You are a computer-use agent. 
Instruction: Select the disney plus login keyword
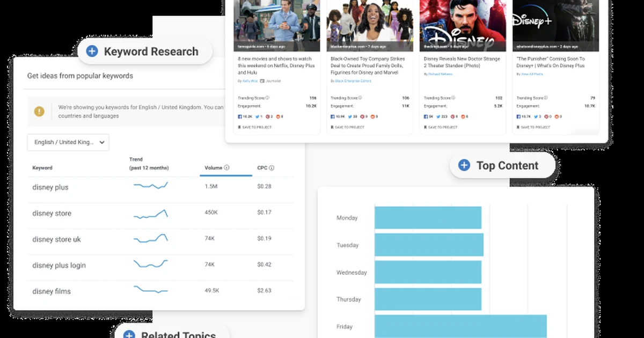tap(59, 265)
